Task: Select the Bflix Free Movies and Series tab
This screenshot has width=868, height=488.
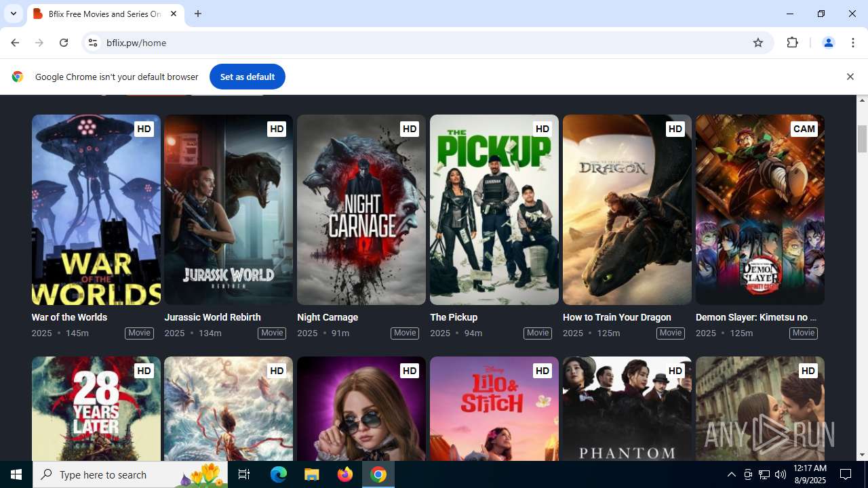Action: 105,14
